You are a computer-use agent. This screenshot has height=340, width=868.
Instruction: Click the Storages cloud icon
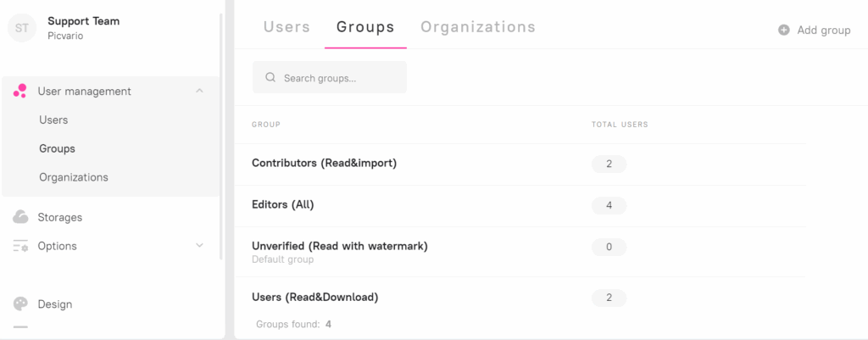coord(20,217)
